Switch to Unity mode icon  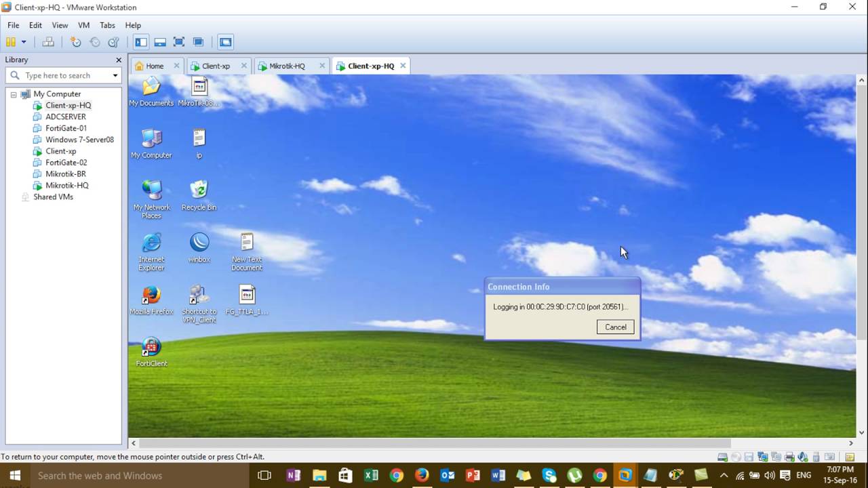(x=198, y=42)
